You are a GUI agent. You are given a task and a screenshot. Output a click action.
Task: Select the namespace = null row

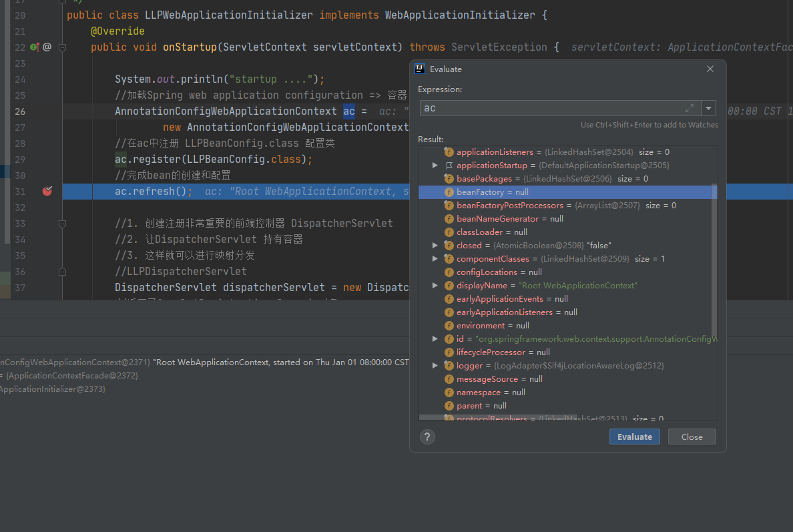pyautogui.click(x=567, y=392)
